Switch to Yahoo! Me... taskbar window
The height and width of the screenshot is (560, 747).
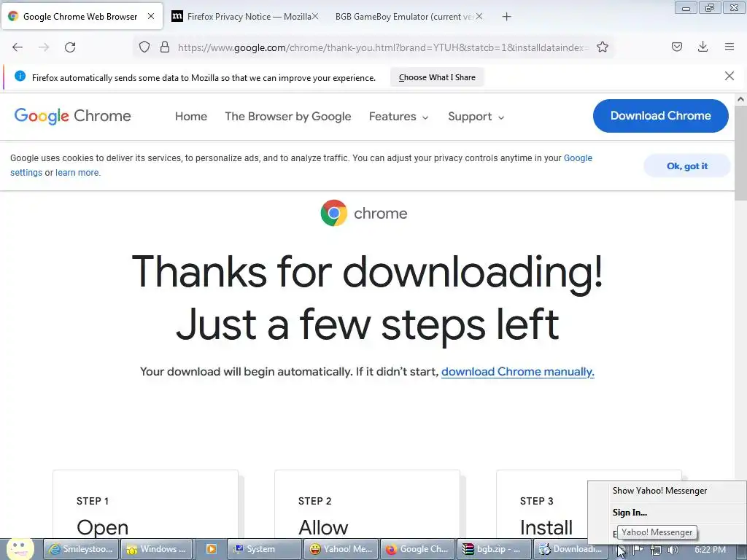coord(341,549)
